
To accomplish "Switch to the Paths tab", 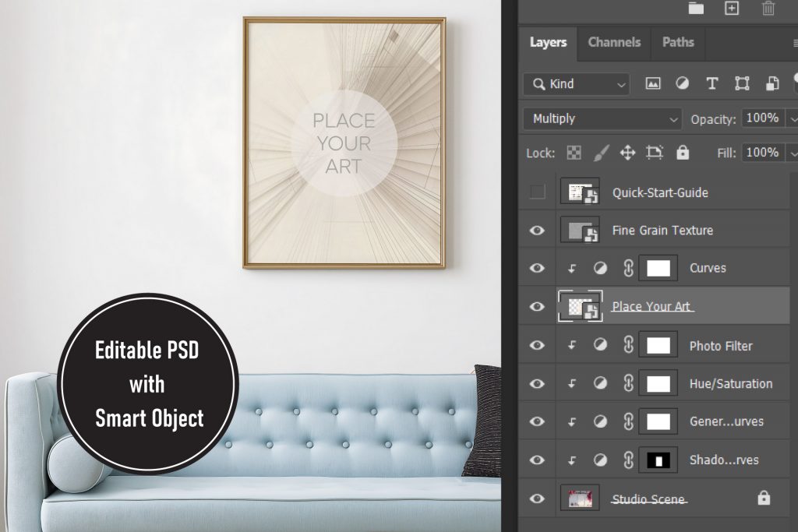I will coord(678,42).
